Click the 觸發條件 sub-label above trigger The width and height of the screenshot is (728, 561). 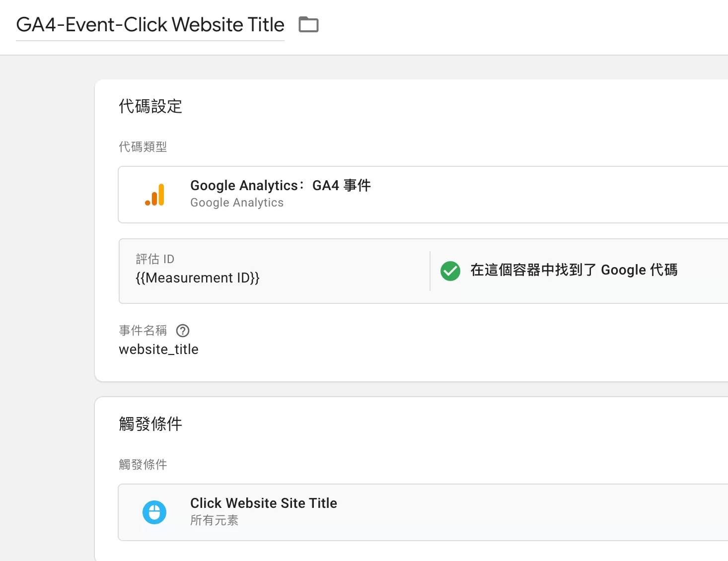pyautogui.click(x=143, y=465)
